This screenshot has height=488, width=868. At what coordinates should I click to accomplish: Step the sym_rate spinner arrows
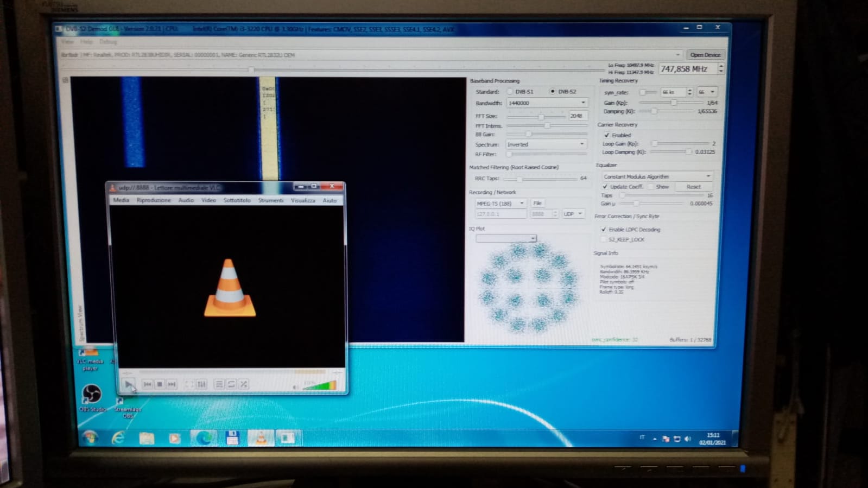[689, 92]
